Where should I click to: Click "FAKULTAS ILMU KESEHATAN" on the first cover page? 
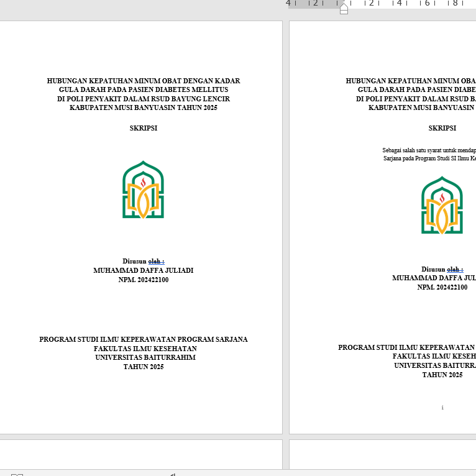tap(145, 349)
